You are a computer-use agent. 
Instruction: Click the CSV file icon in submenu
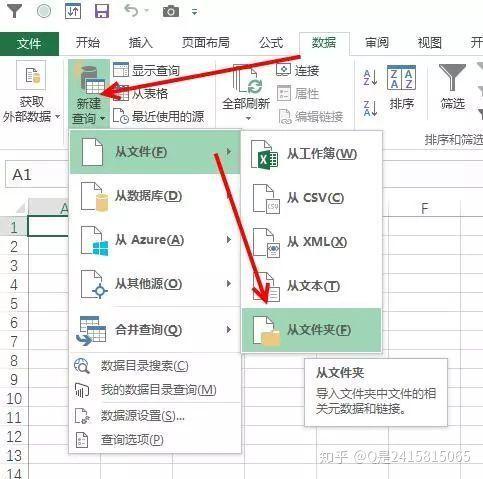pyautogui.click(x=266, y=199)
